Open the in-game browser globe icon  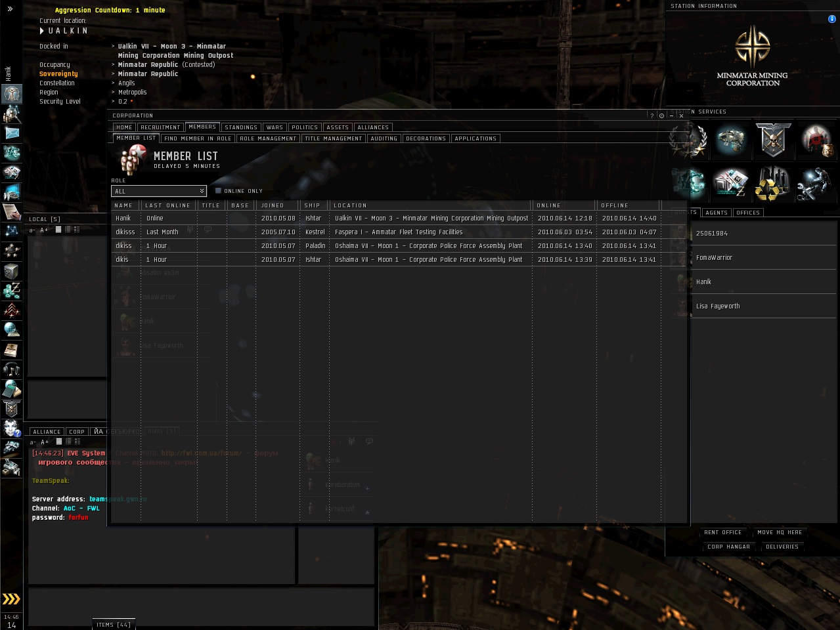(11, 329)
